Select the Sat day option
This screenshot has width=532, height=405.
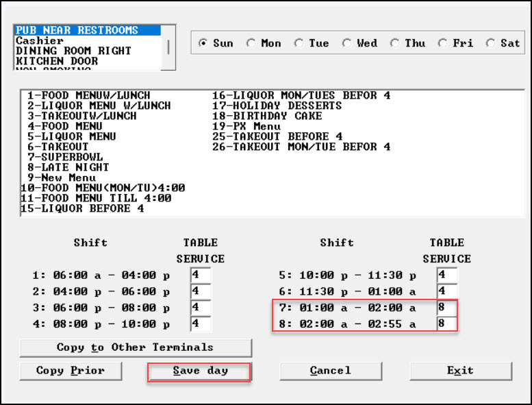point(490,43)
